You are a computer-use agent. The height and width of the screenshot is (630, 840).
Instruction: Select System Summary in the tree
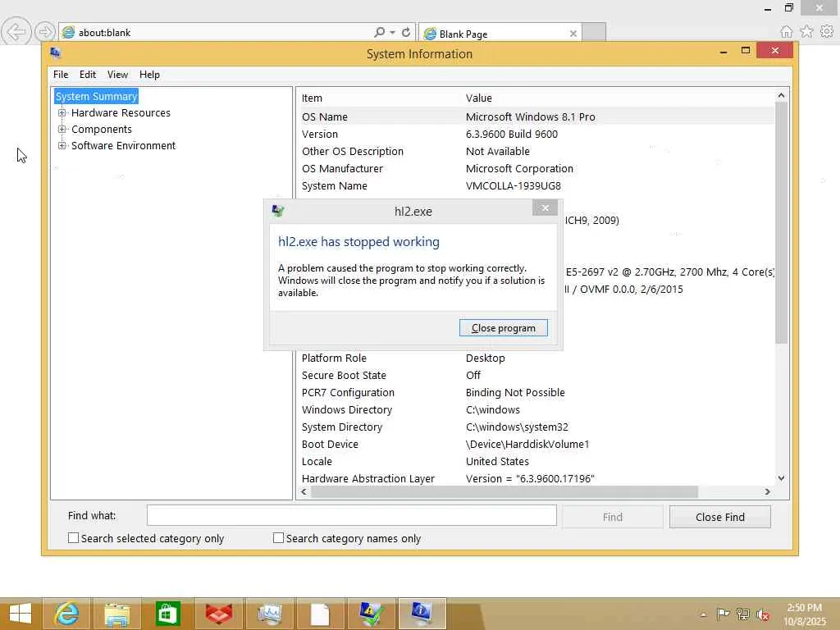(x=97, y=97)
